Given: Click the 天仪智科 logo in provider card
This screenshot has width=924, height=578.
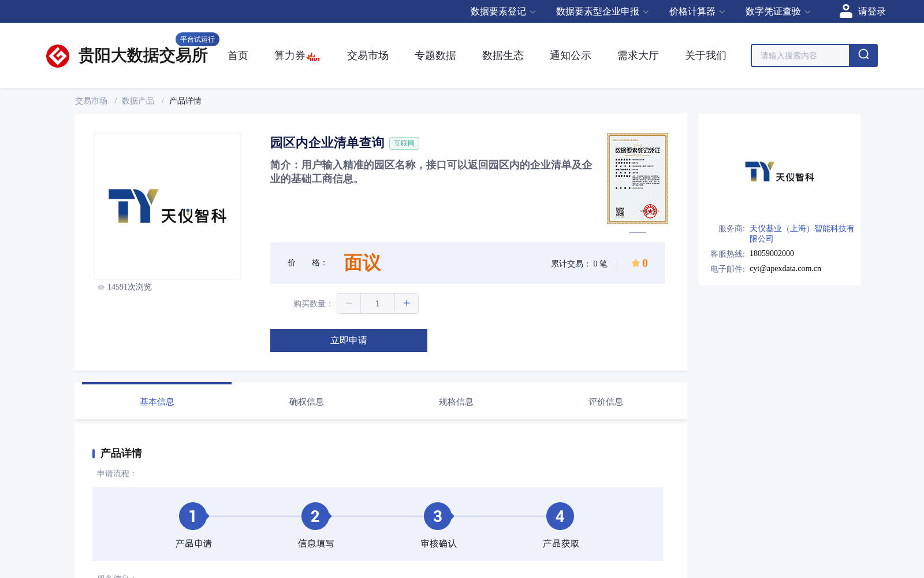Looking at the screenshot, I should [780, 172].
